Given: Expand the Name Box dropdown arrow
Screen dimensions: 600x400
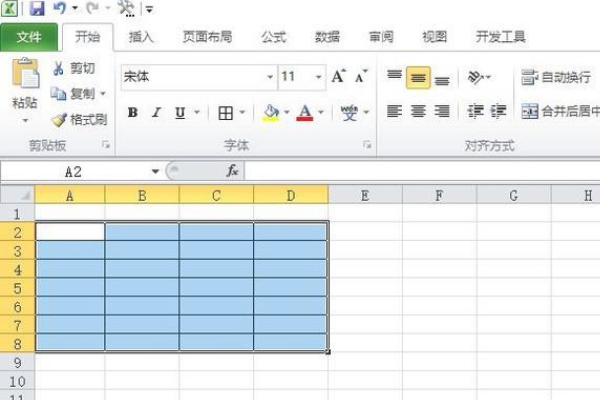Looking at the screenshot, I should click(x=155, y=171).
